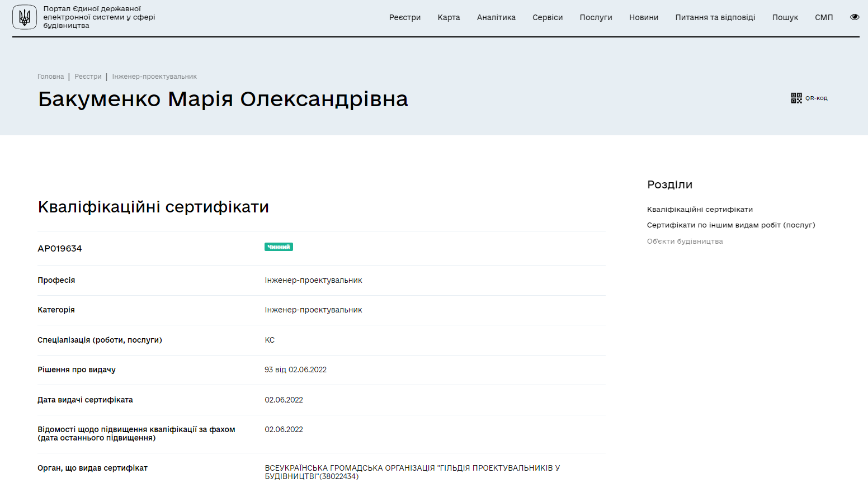Select Послуги in the top navigation
Image resolution: width=868 pixels, height=488 pixels.
596,17
